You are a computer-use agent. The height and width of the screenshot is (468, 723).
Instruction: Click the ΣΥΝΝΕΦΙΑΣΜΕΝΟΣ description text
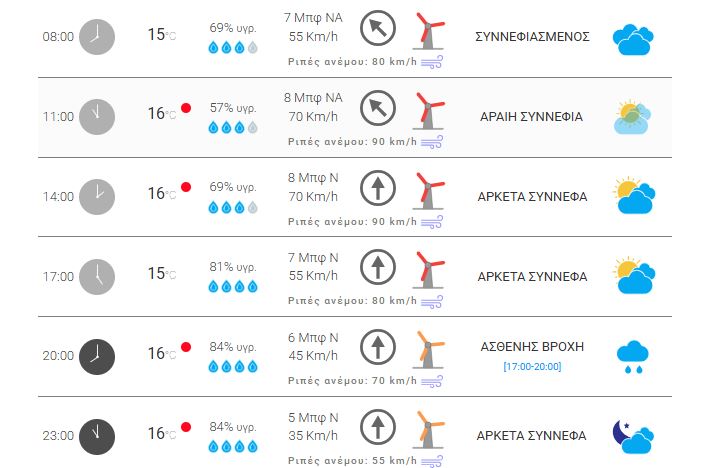(x=531, y=36)
